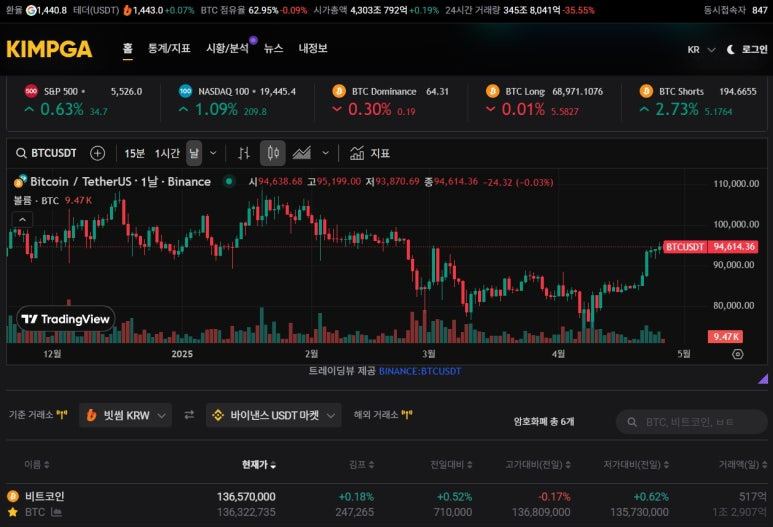The image size is (773, 527).
Task: Click the 비트코인 name text
Action: click(44, 496)
